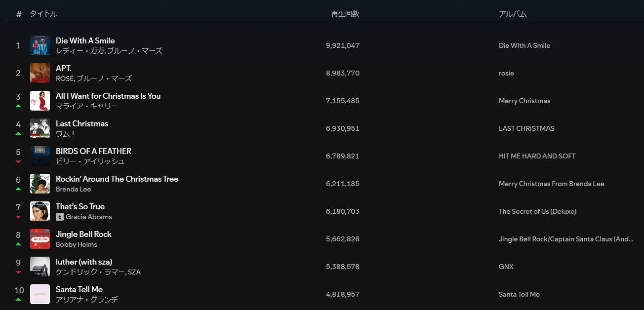This screenshot has width=644, height=310.
Task: Open the Die With A Smile album cover thumbnail
Action: click(40, 45)
